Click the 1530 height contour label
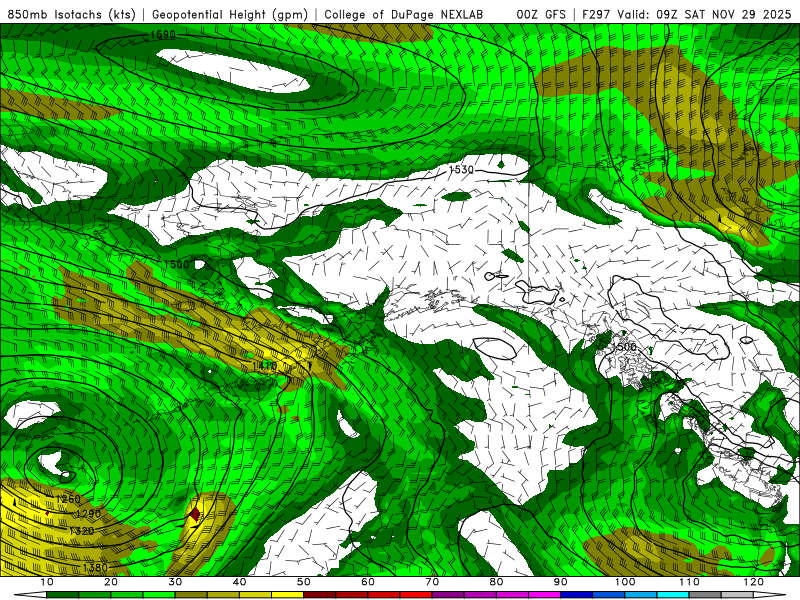800x600 pixels. [461, 169]
